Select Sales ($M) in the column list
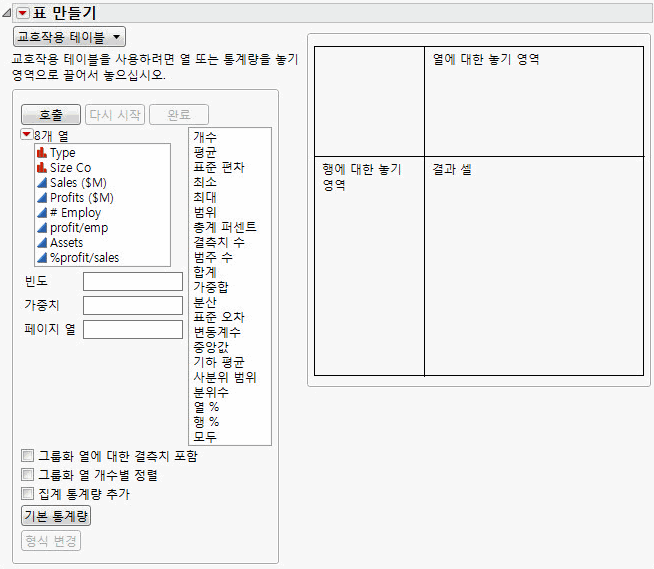The width and height of the screenshot is (654, 569). (x=78, y=183)
